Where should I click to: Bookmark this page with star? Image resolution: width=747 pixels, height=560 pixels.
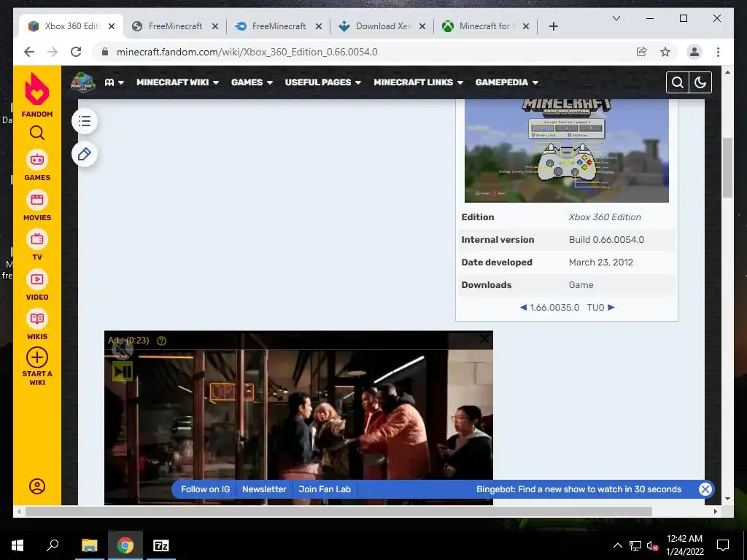click(x=665, y=52)
